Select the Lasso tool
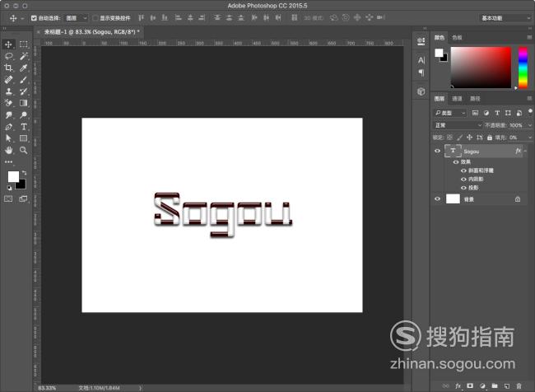 8,56
